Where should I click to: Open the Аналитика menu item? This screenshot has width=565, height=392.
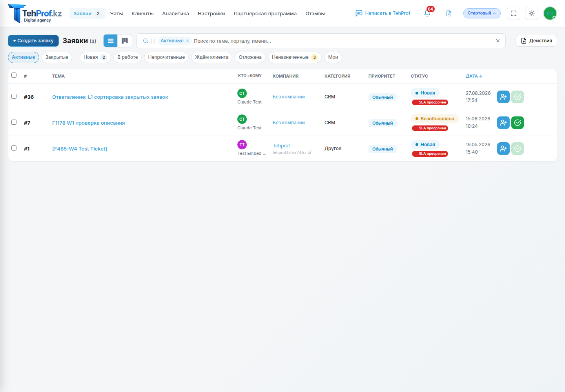click(175, 13)
